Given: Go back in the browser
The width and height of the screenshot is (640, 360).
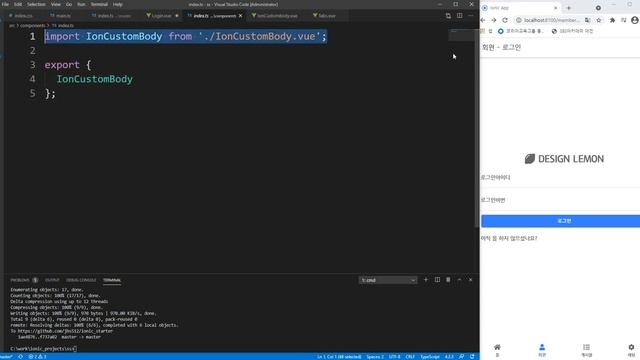Looking at the screenshot, I should coord(483,20).
